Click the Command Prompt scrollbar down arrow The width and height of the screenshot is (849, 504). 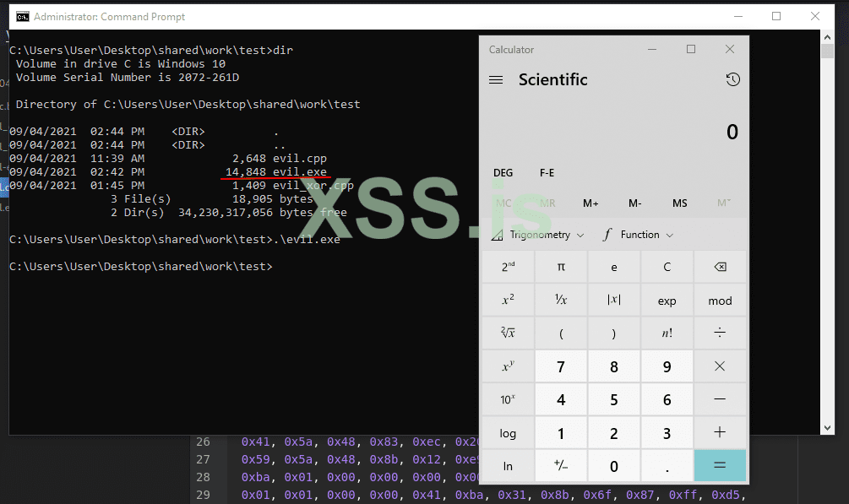click(x=827, y=428)
